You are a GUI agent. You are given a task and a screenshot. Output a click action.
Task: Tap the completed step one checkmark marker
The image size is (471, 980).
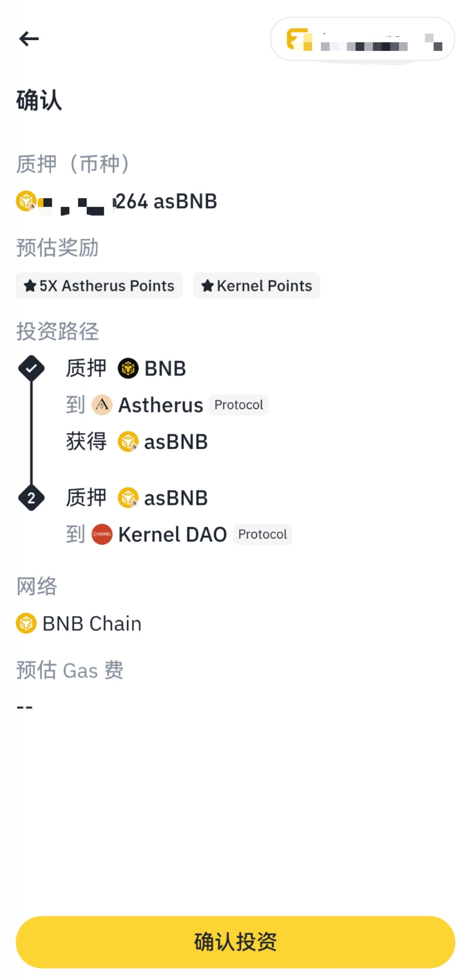click(x=31, y=369)
